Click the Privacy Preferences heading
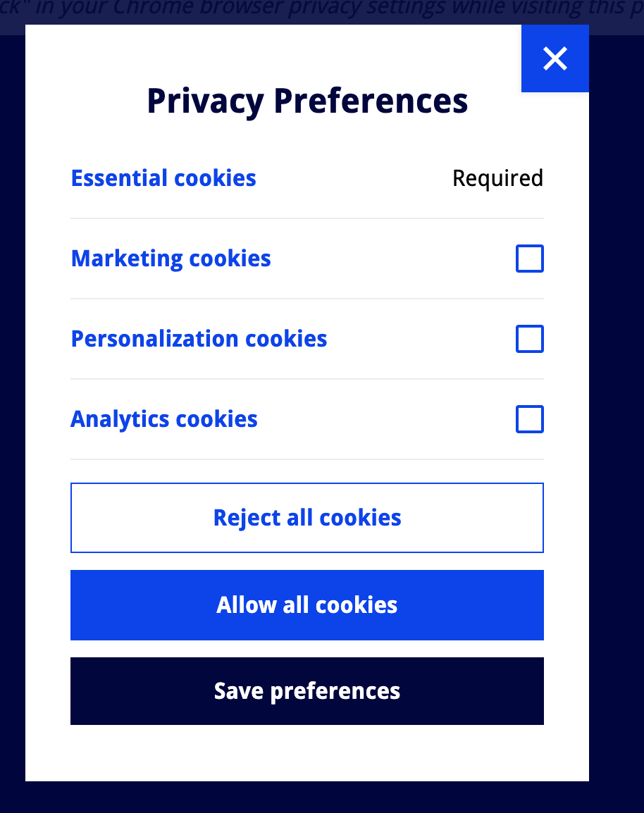Screen dimensions: 644x813 (x=306, y=101)
